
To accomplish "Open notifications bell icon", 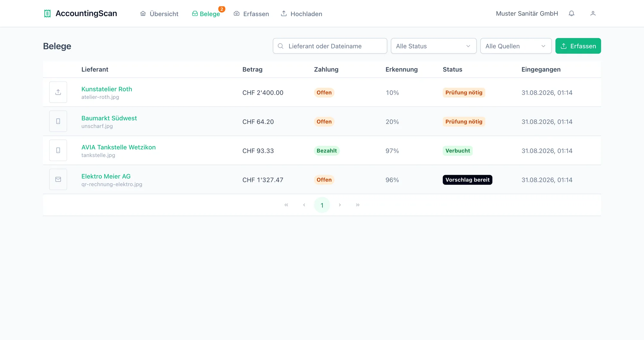I will (572, 14).
